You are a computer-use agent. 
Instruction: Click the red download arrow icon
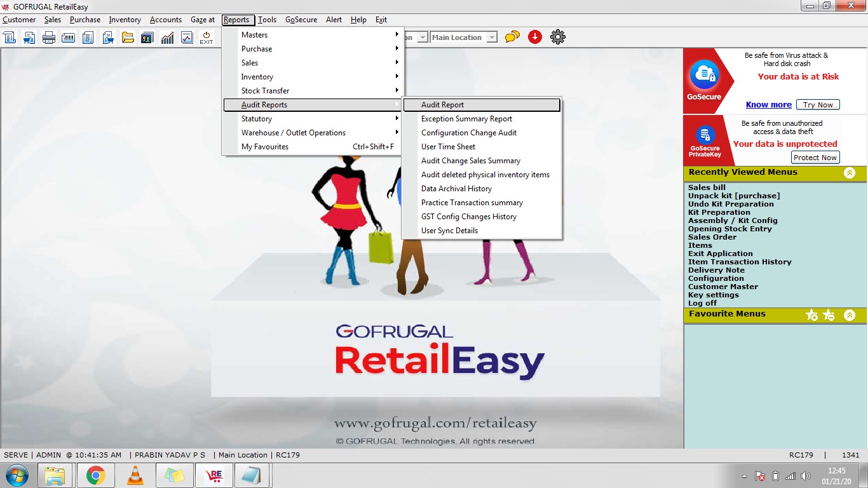coord(535,37)
